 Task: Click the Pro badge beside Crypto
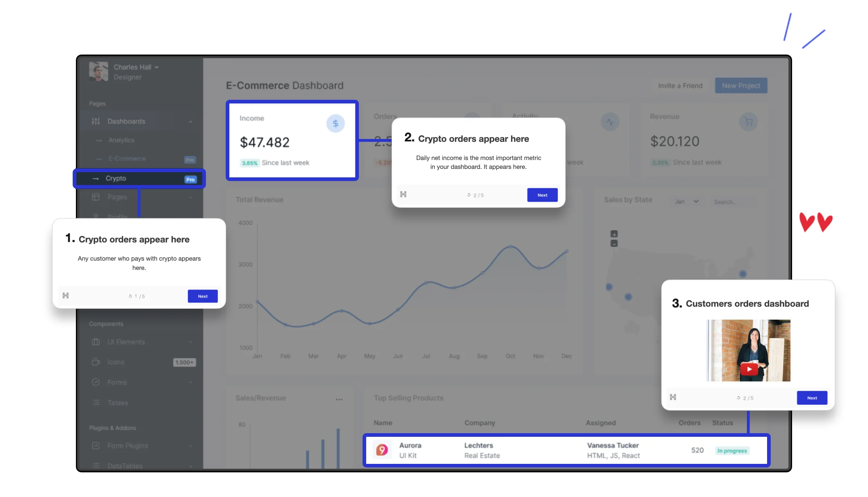(x=191, y=179)
